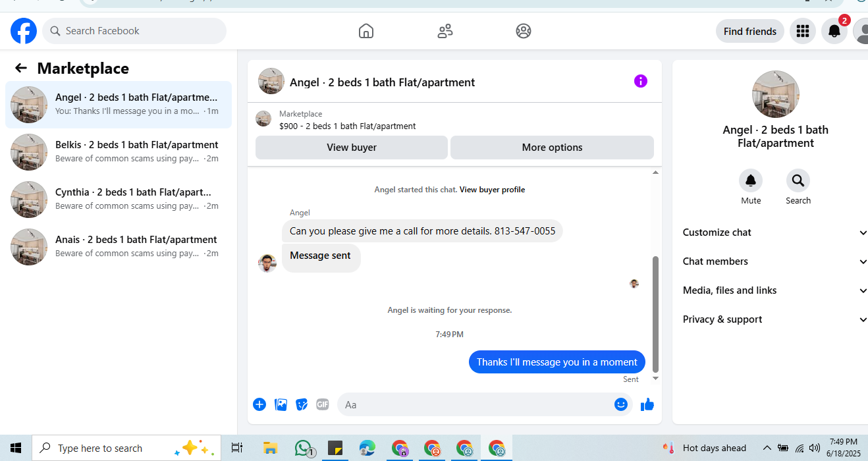Choose a sticker icon in composer
Viewport: 868px width, 461px height.
pyautogui.click(x=302, y=404)
